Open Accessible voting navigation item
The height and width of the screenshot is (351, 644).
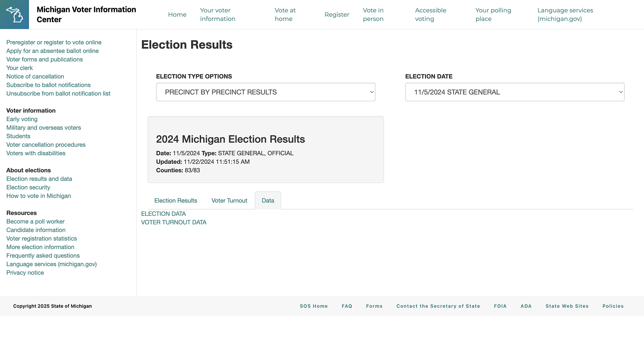click(x=431, y=15)
